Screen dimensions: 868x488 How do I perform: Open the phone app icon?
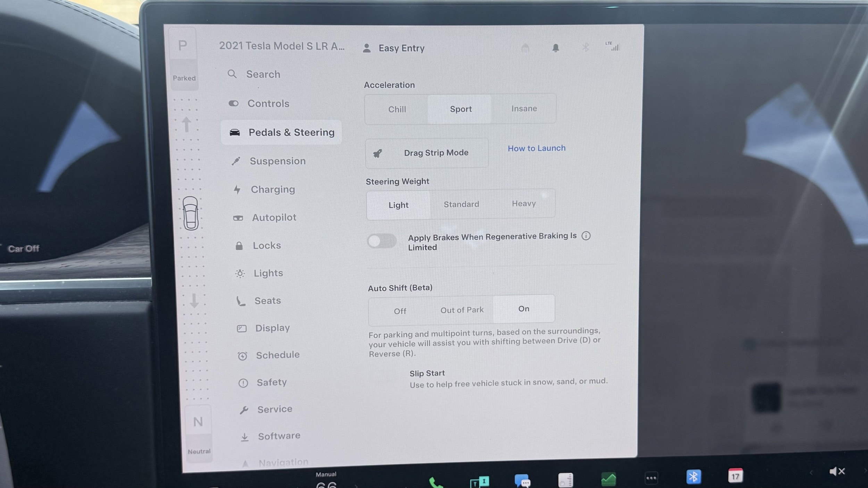point(435,482)
